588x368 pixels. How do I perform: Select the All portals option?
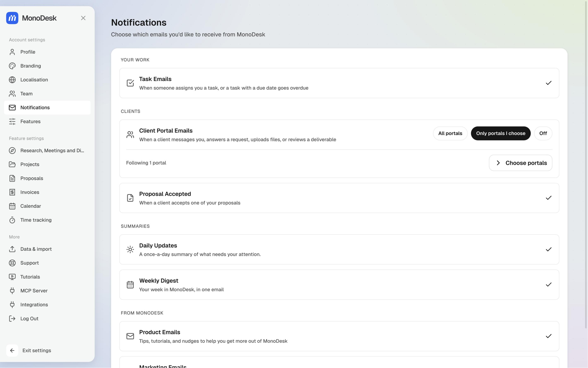tap(450, 133)
